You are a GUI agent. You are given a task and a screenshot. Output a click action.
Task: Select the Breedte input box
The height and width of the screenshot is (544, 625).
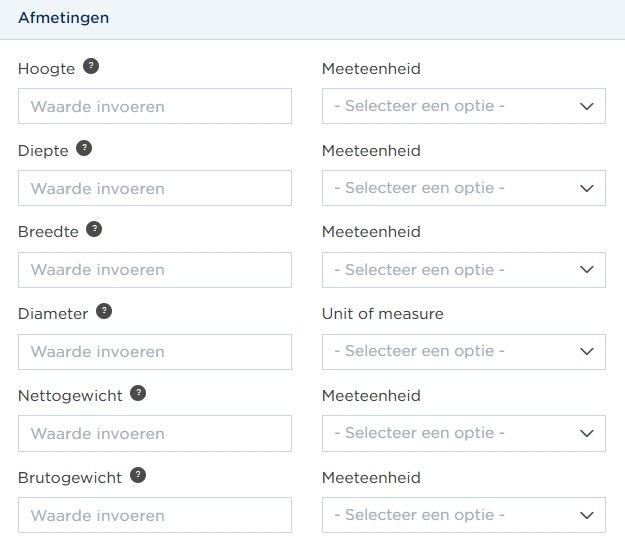click(x=155, y=270)
